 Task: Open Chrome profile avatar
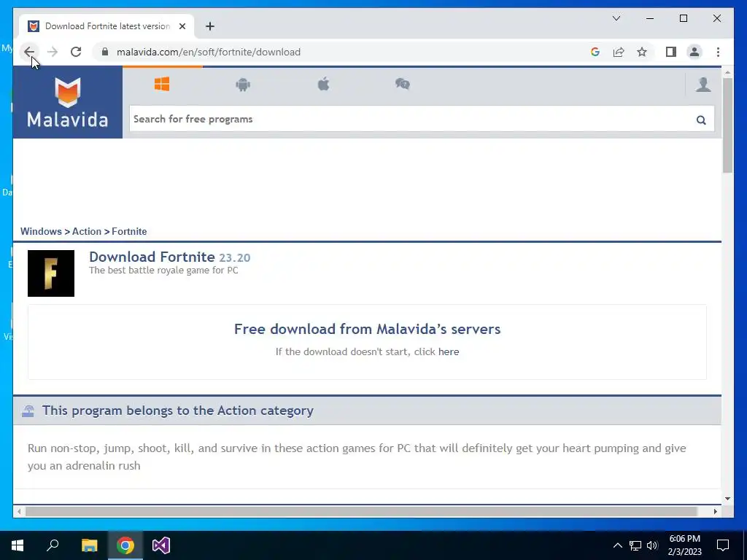(694, 52)
